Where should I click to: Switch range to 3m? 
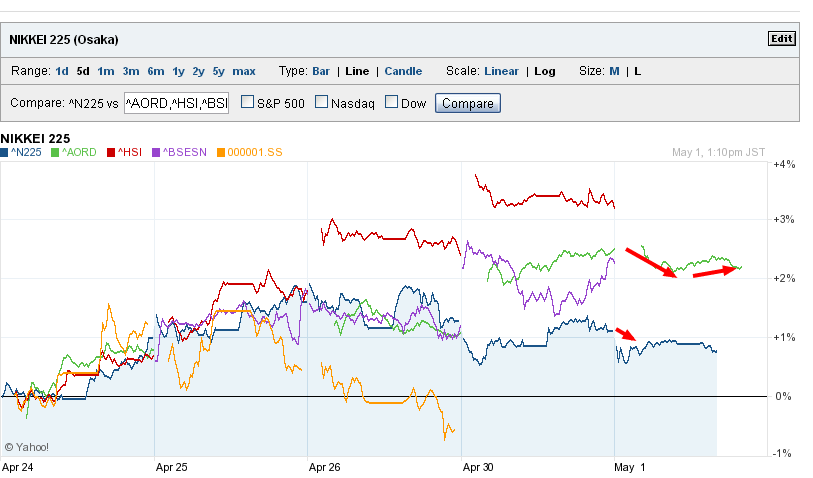pyautogui.click(x=131, y=71)
